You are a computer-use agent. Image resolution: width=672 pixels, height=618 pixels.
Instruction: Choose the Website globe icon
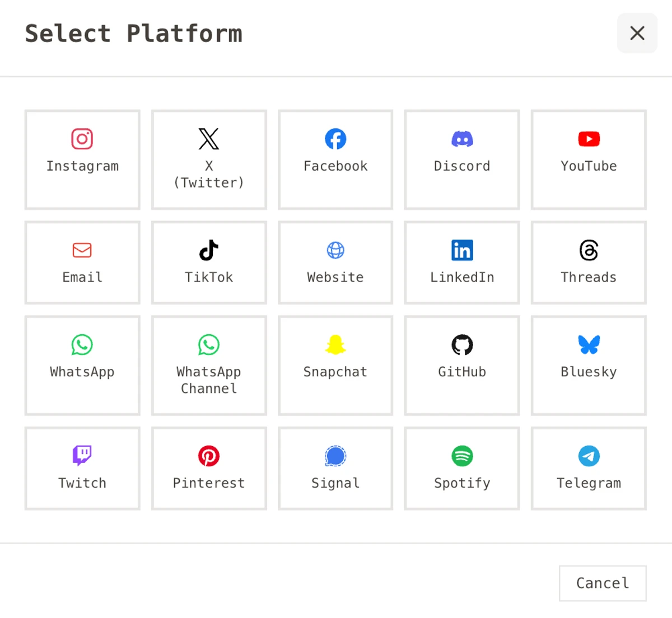(x=335, y=250)
